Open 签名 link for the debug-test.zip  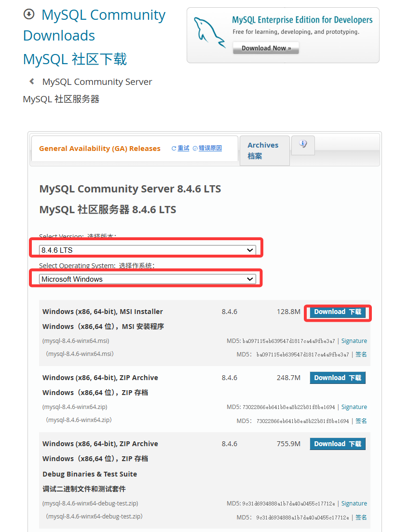[x=361, y=517]
